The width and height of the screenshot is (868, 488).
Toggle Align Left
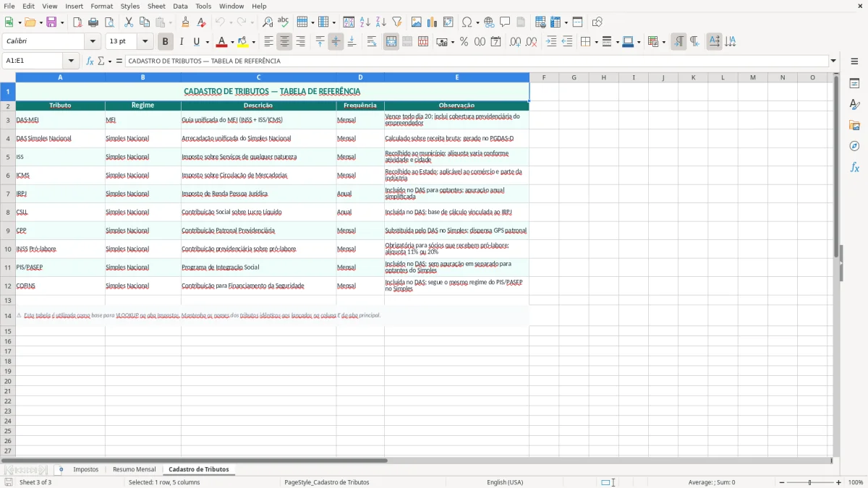pos(268,42)
